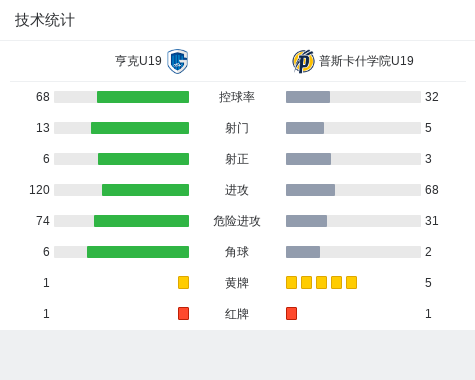Click the green 射门 shots bar

[x=140, y=128]
